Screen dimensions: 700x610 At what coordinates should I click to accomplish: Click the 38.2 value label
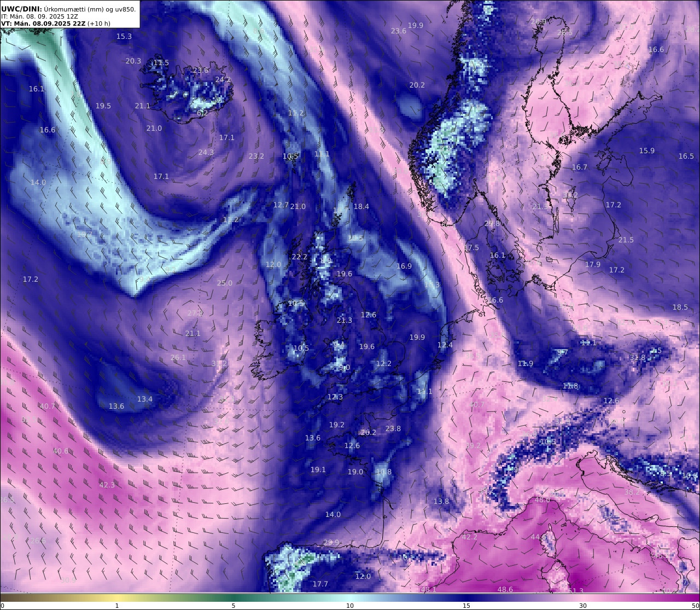point(632,492)
